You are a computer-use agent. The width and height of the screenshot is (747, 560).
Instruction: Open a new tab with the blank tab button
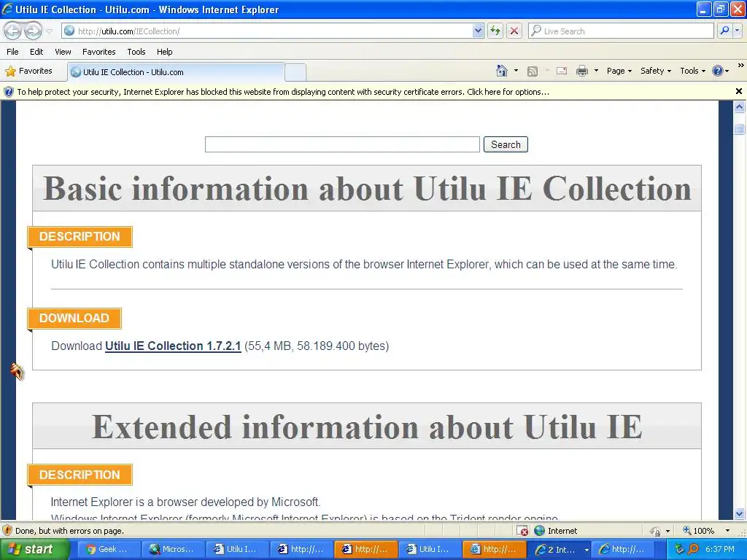(x=295, y=72)
